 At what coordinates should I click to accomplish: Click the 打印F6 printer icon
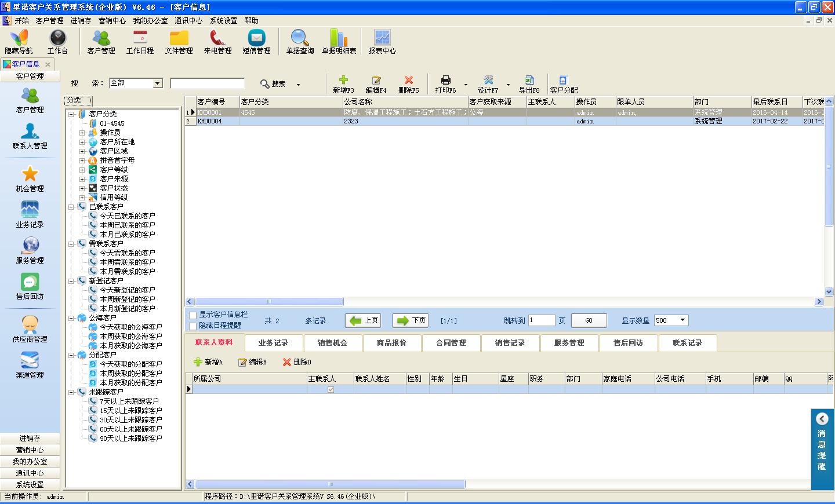click(x=445, y=85)
